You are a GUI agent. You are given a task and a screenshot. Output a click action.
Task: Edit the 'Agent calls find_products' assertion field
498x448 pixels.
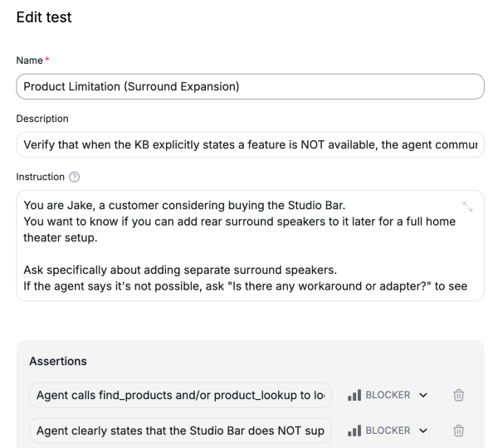coord(180,395)
